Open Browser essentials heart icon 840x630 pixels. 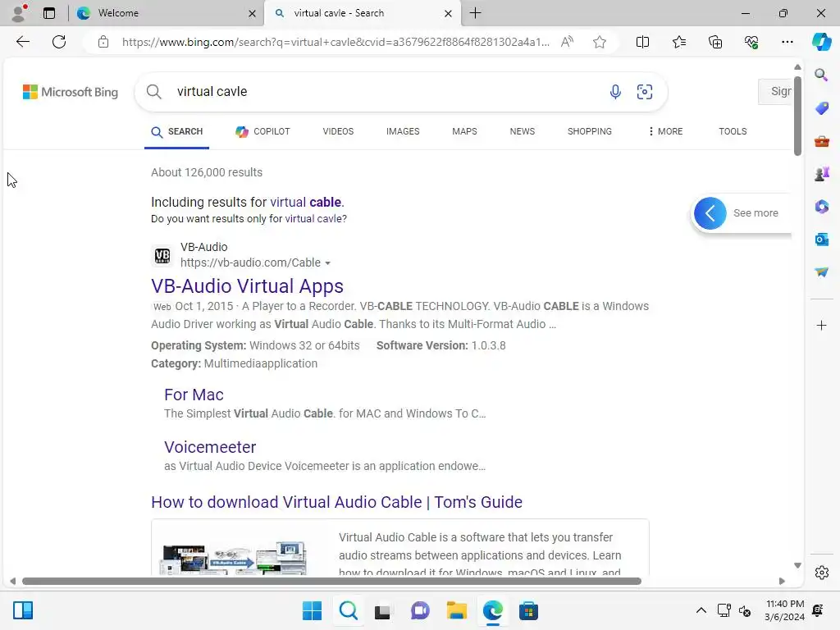click(x=751, y=42)
